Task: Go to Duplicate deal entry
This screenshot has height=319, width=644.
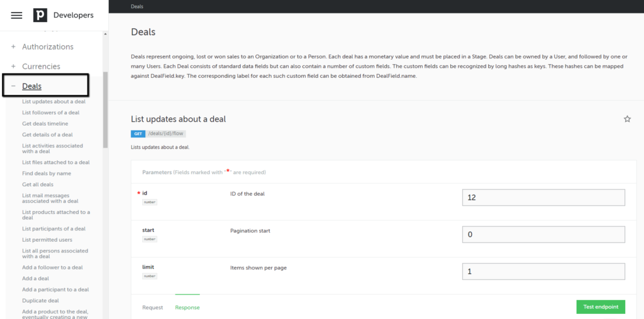Action: pyautogui.click(x=41, y=301)
